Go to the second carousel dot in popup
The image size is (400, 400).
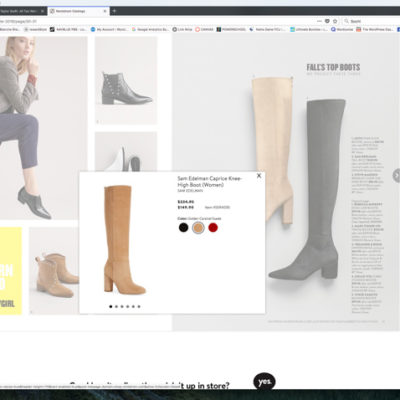116,306
